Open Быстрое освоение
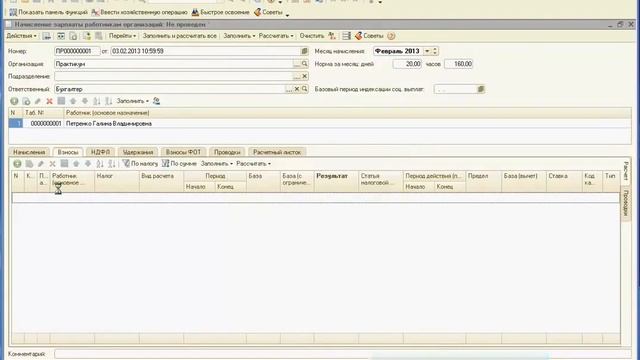Viewport: 640px width, 360px height. [x=220, y=12]
